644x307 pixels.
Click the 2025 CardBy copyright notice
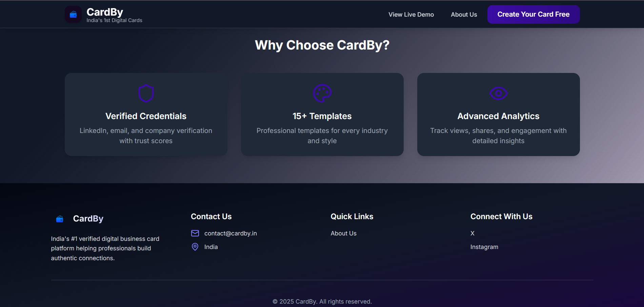coord(322,302)
